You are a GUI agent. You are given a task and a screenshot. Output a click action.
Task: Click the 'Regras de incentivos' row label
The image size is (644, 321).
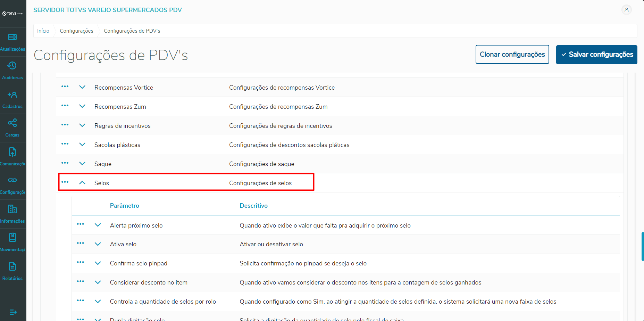coord(123,126)
